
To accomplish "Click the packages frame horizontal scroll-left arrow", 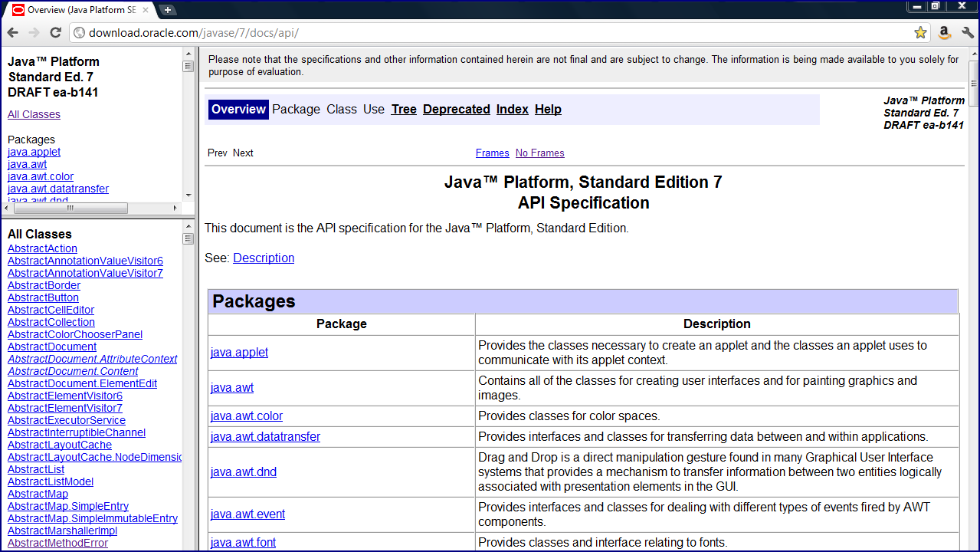I will click(x=7, y=208).
